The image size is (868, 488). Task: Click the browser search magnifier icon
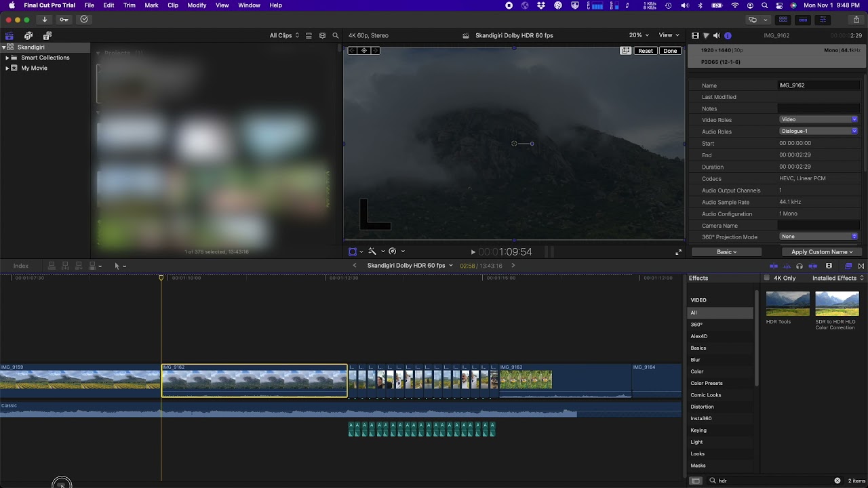(x=335, y=36)
